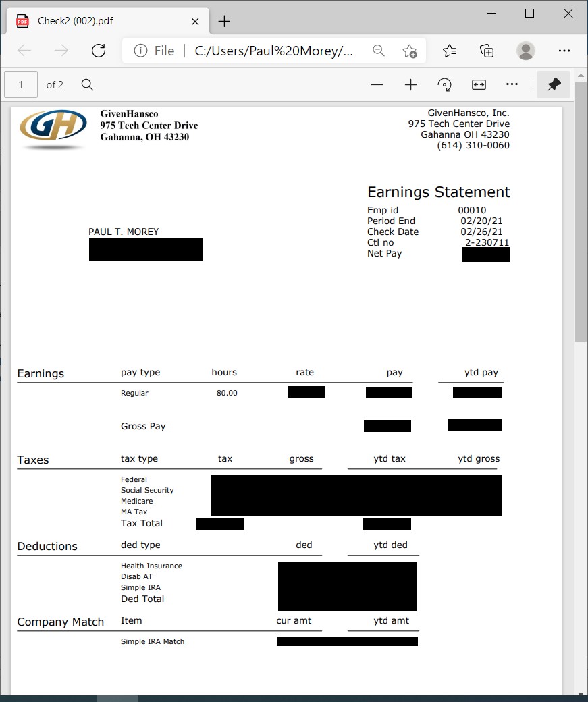Zoom out the PDF with the minus icon

377,84
